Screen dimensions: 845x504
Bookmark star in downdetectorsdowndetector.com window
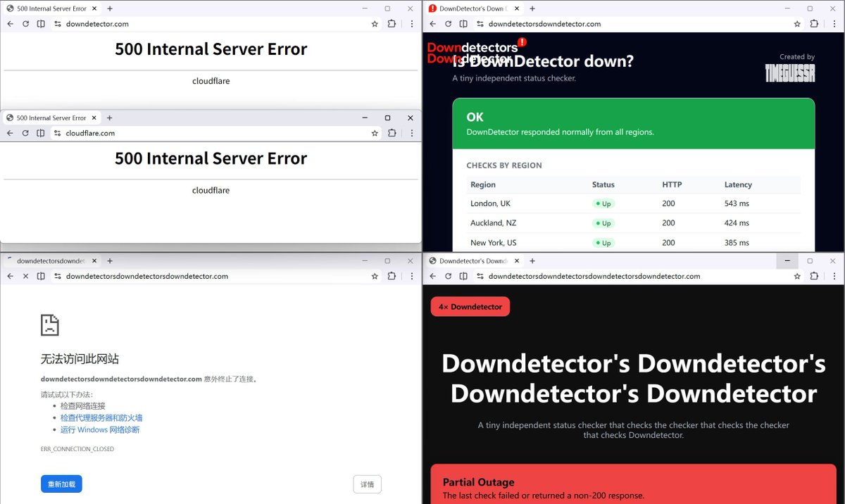tap(797, 23)
